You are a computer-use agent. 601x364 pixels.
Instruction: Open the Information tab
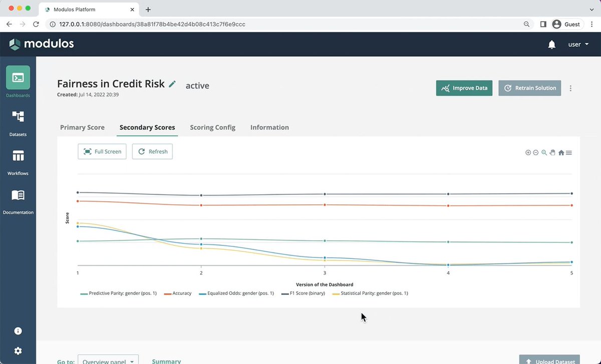[269, 127]
